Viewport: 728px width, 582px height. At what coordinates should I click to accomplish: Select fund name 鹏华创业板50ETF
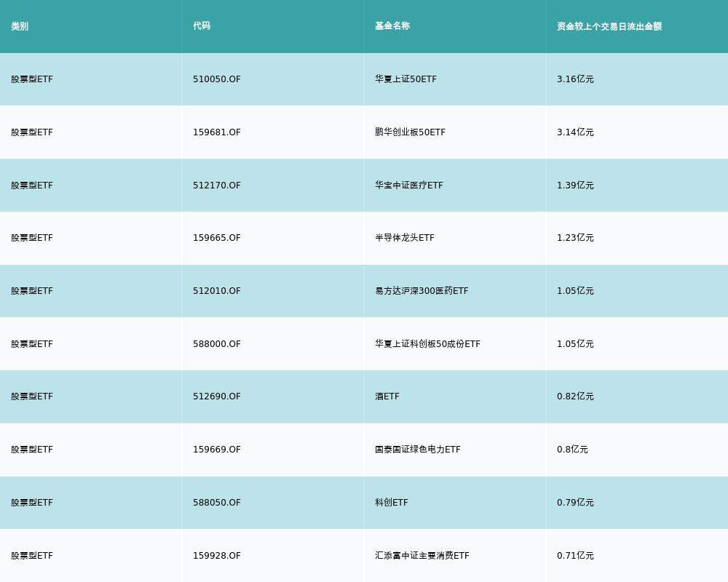click(410, 132)
